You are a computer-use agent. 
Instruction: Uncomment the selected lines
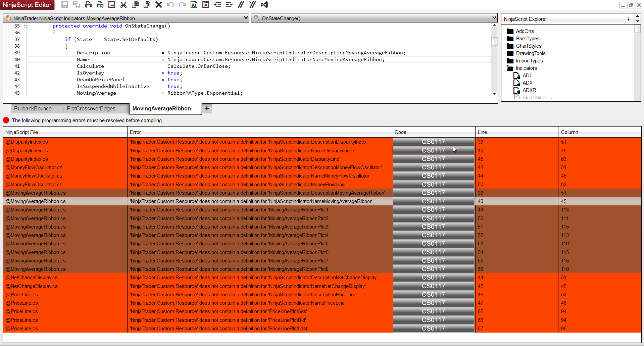[253, 5]
